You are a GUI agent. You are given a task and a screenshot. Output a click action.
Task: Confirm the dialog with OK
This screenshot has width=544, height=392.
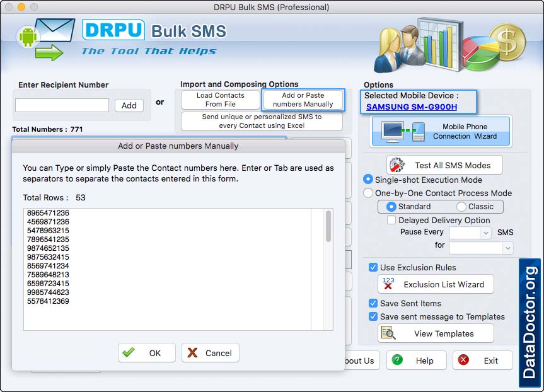pos(147,353)
